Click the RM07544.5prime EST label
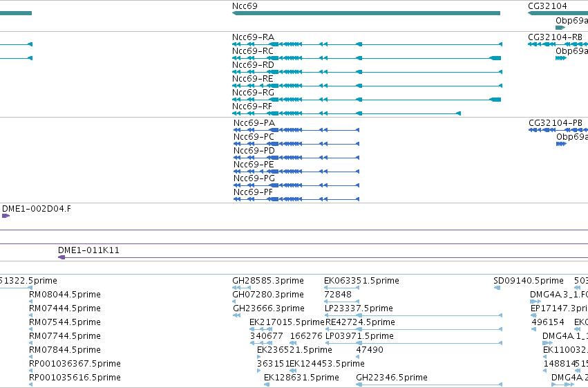This screenshot has width=588, height=388. 65,322
